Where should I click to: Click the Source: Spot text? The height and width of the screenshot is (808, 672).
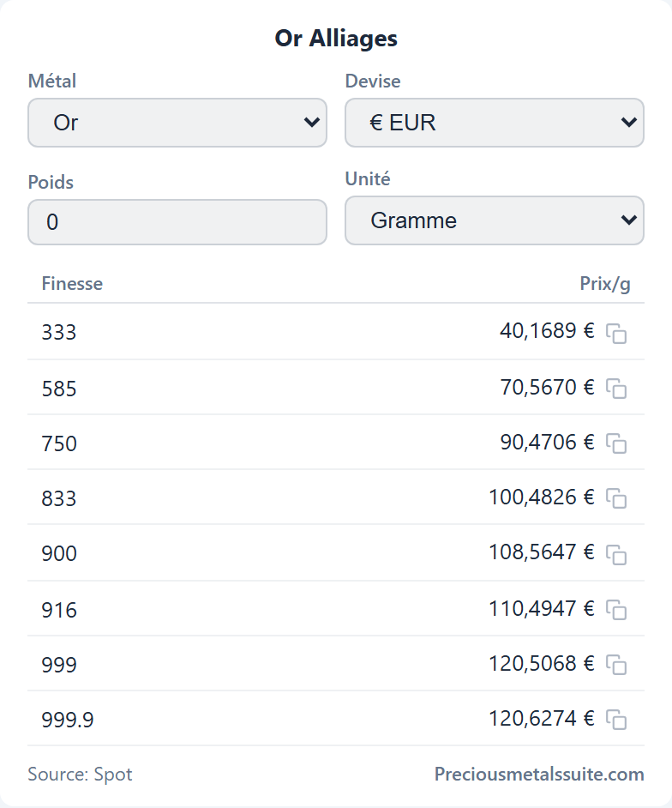[x=80, y=774]
